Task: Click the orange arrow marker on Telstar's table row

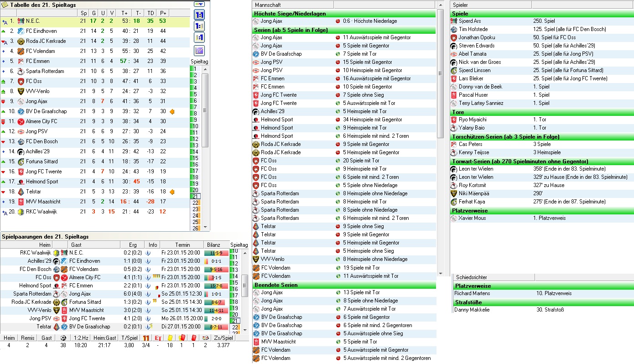Action: pos(172,192)
